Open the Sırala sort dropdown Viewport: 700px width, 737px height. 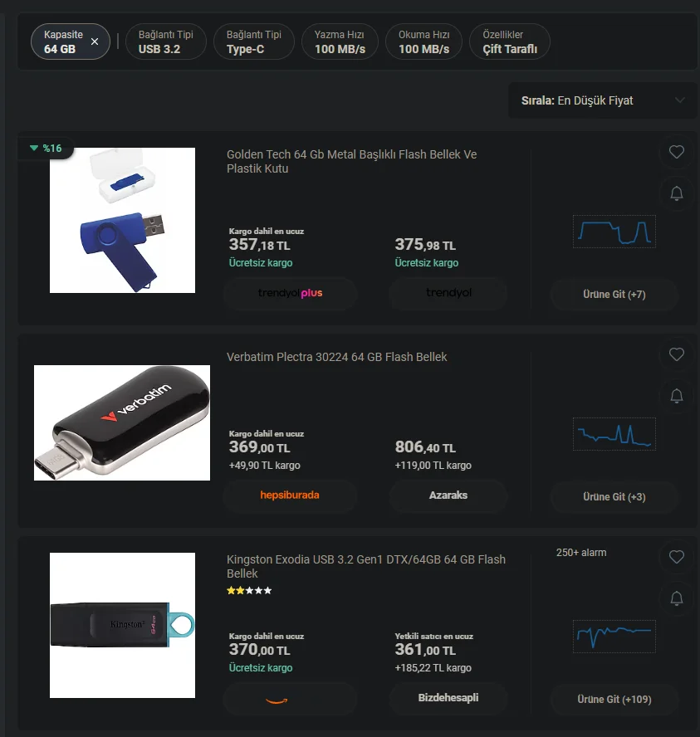(x=602, y=100)
